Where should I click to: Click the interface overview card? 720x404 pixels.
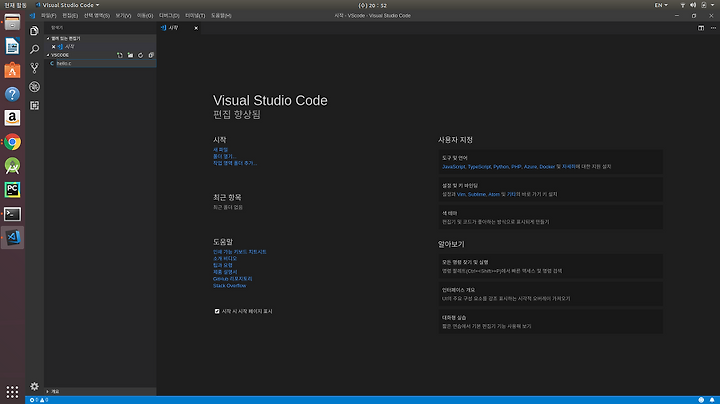(x=551, y=294)
